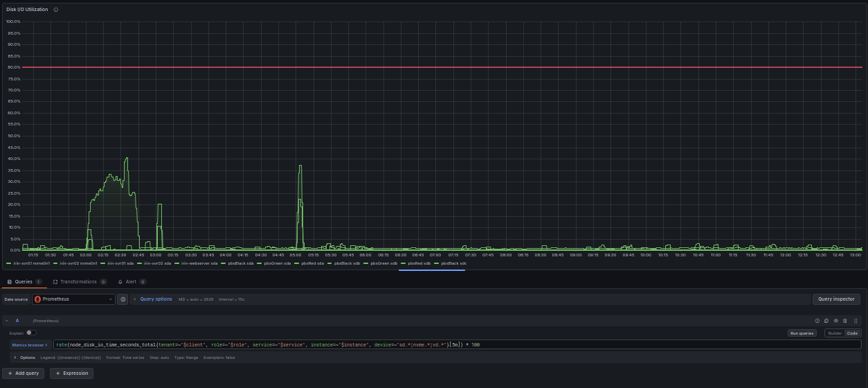868x388 pixels.
Task: Click the 05:00 spike on the graph
Action: pos(300,166)
